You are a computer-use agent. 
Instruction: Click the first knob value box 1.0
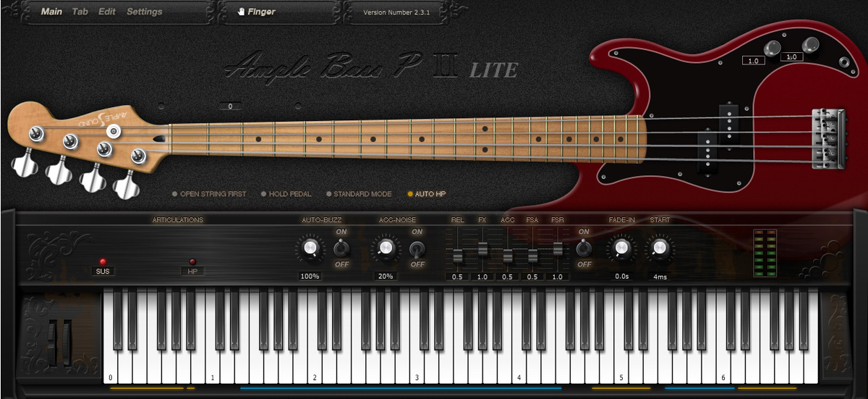click(x=753, y=61)
